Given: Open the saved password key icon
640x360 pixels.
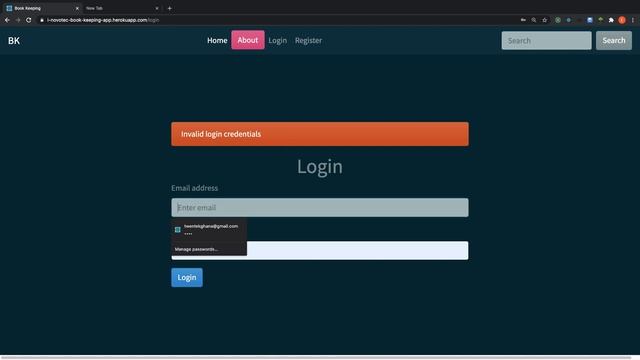Looking at the screenshot, I should click(523, 20).
